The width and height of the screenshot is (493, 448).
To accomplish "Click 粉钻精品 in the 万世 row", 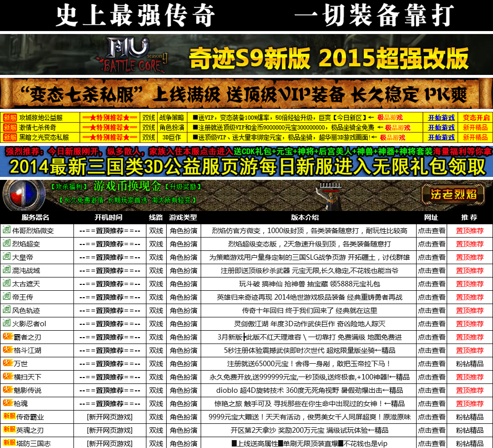I will tap(470, 364).
